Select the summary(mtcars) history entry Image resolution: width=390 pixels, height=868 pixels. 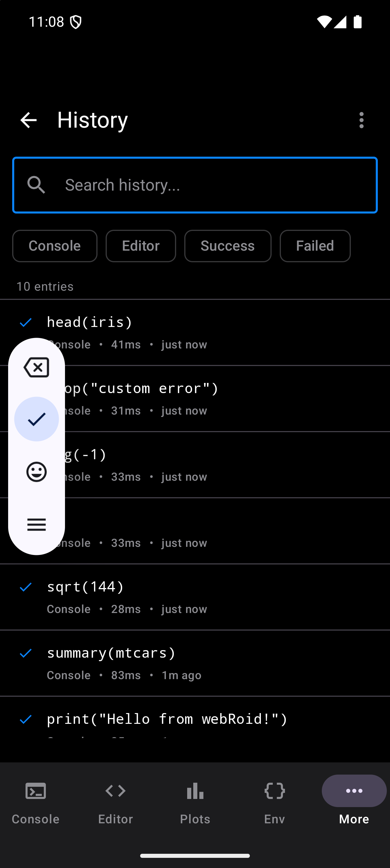pos(202,662)
